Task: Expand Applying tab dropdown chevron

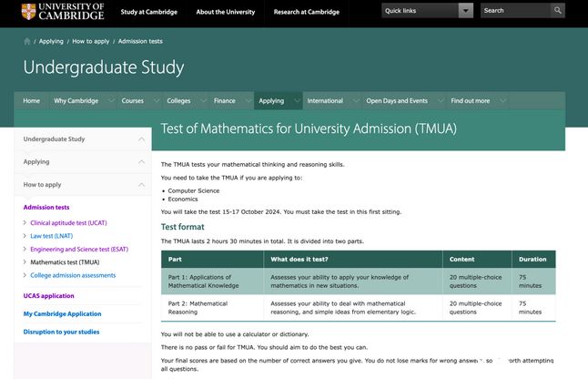Action: (x=297, y=100)
